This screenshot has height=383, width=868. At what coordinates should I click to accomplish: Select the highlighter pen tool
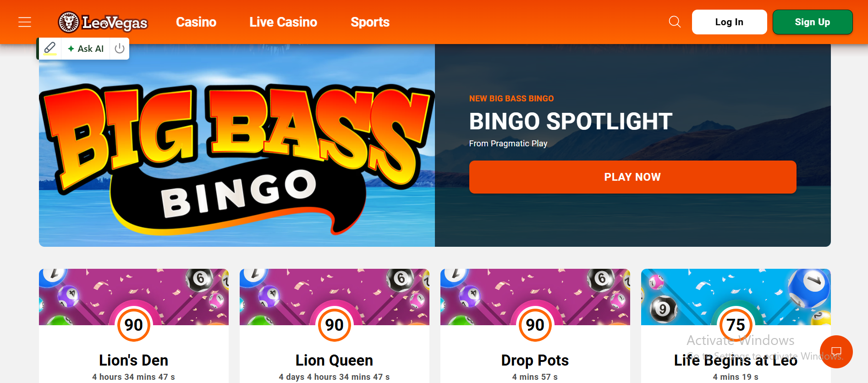point(50,48)
